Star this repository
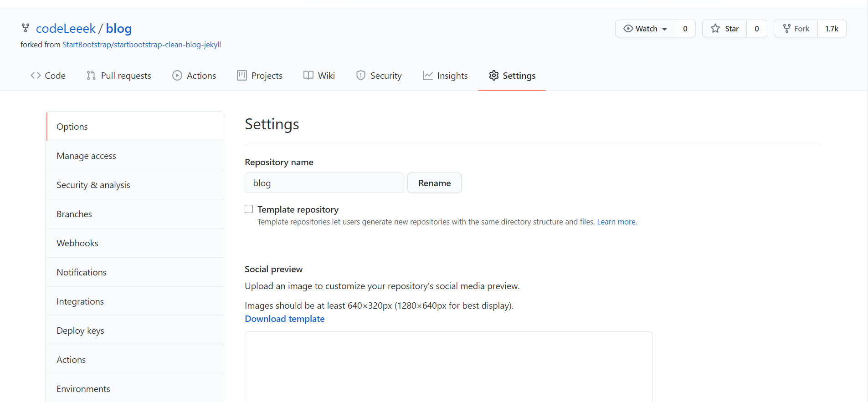Viewport: 868px width, 402px height. tap(724, 29)
